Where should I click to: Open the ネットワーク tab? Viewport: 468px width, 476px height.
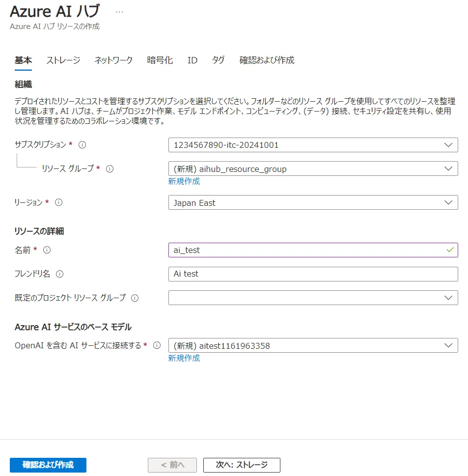point(113,60)
